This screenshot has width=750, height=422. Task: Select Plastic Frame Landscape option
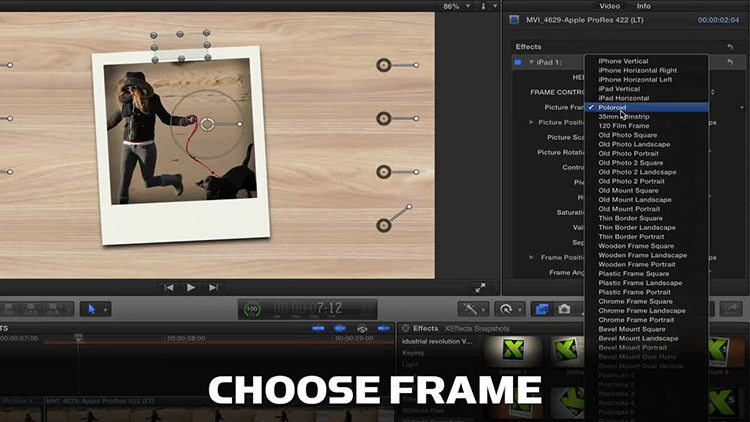pos(640,283)
